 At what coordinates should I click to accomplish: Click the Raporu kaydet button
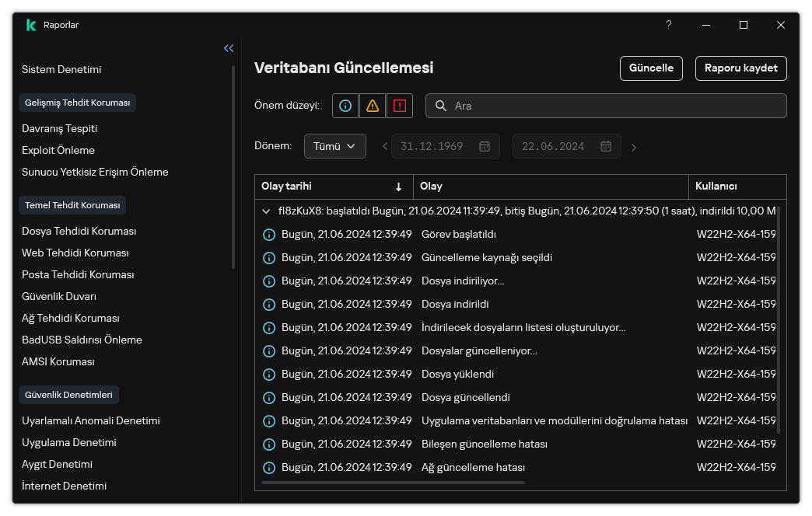[x=740, y=68]
